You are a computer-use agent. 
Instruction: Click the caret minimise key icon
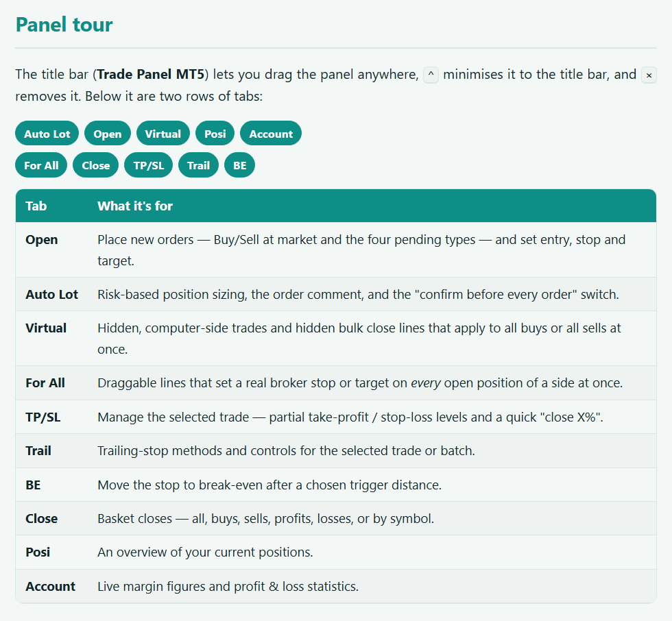pos(431,75)
